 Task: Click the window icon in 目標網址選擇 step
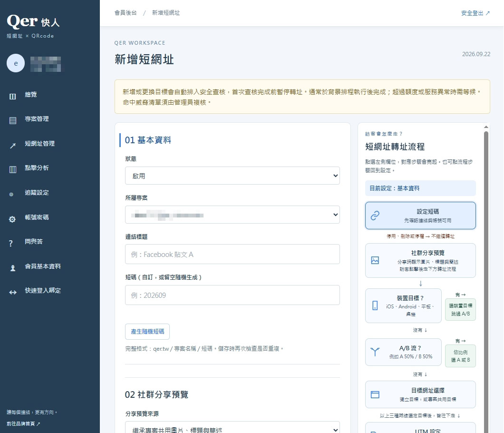(375, 395)
